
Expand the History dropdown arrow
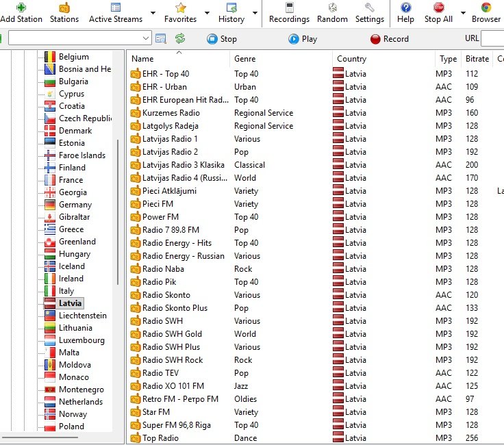click(x=255, y=13)
